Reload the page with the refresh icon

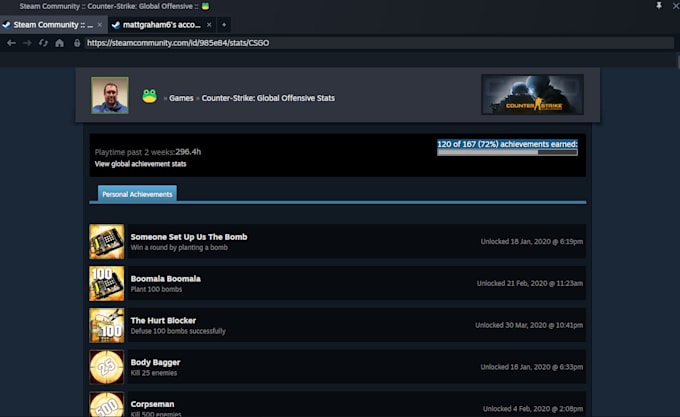point(43,43)
